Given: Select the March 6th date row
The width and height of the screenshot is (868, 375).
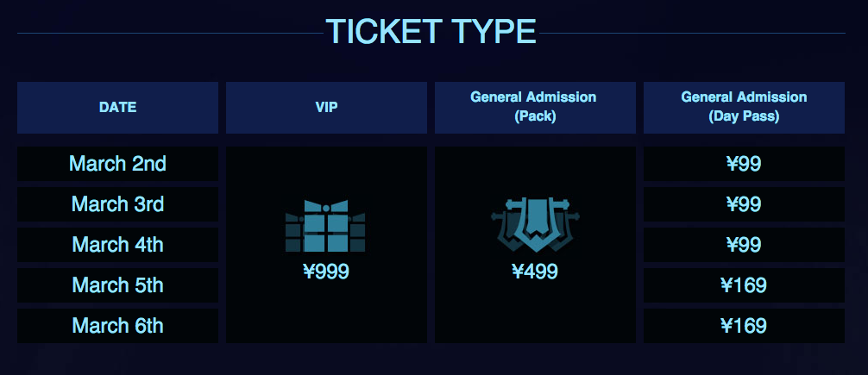Looking at the screenshot, I should 117,326.
